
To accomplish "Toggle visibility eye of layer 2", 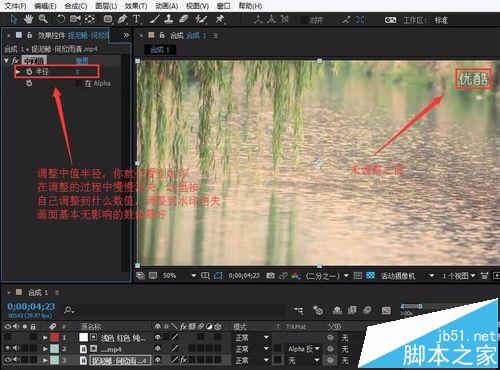I will coord(8,349).
